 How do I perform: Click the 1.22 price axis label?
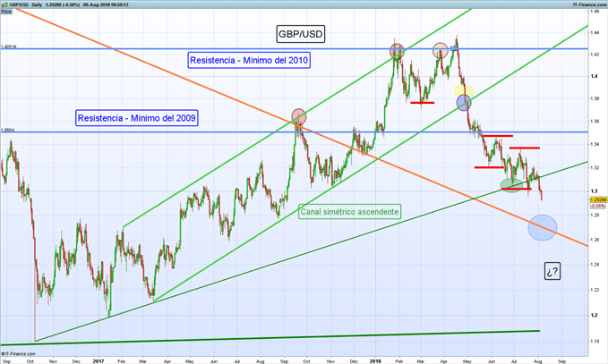coord(595,290)
